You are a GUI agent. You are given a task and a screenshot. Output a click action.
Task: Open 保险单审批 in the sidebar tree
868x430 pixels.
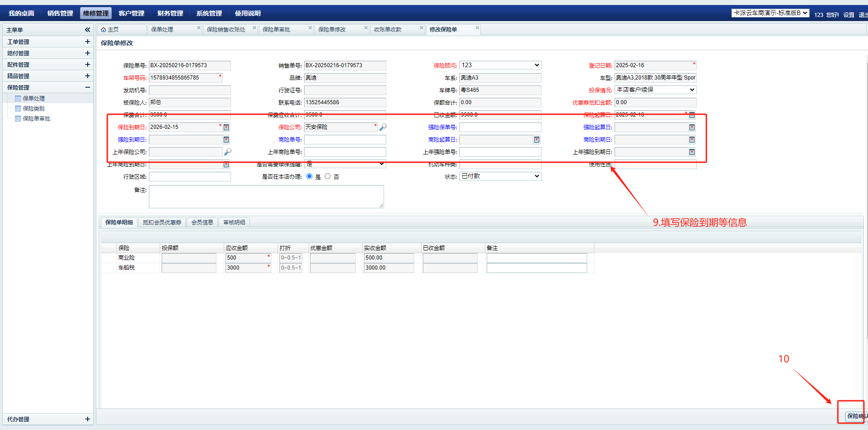(x=37, y=119)
